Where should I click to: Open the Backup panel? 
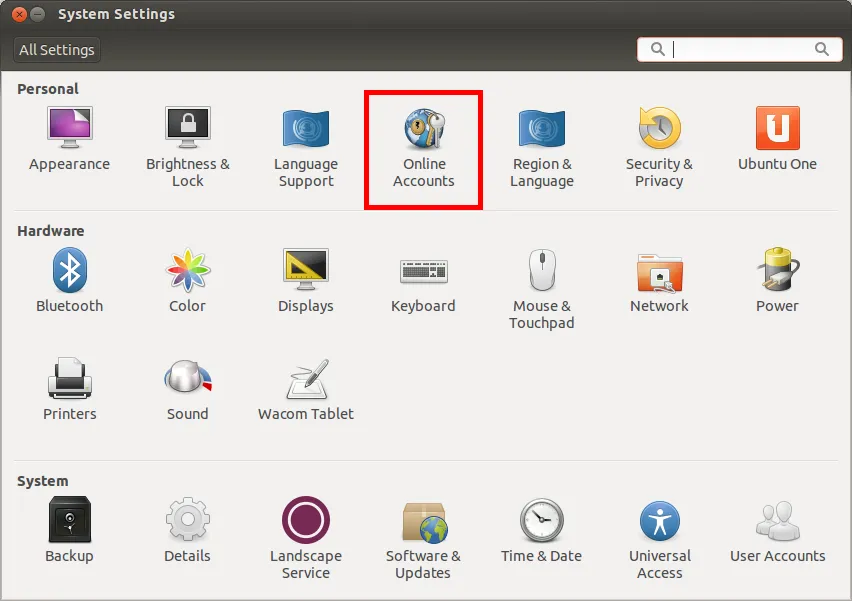[x=70, y=530]
